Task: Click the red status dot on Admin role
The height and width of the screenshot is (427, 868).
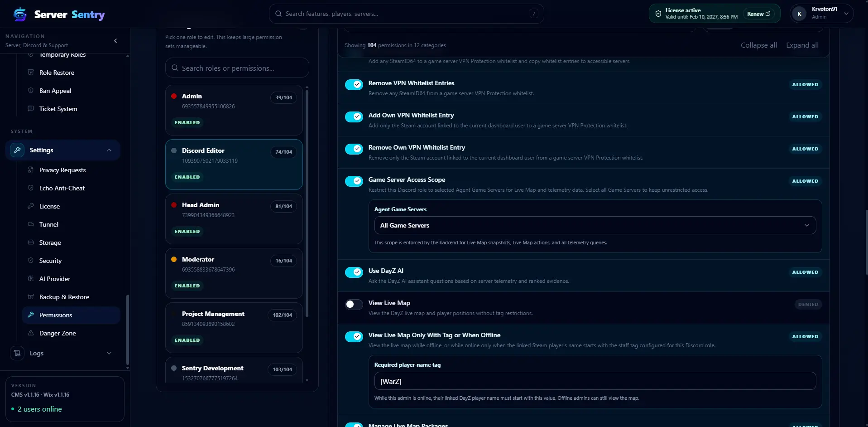Action: (174, 96)
